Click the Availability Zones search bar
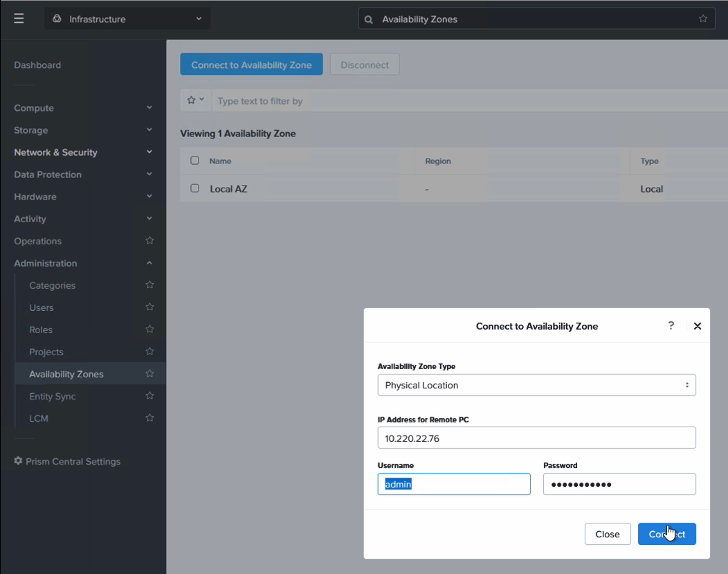The width and height of the screenshot is (728, 574). pos(536,19)
